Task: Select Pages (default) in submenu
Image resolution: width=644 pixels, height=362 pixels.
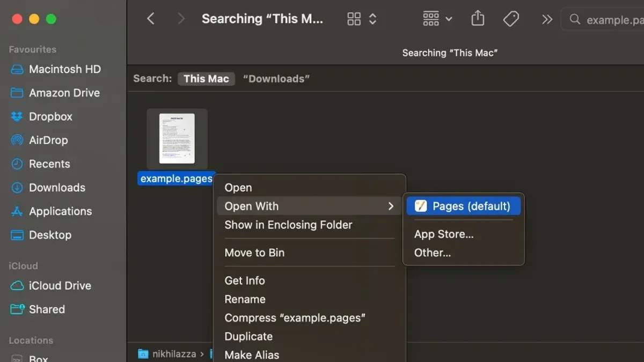Action: [x=463, y=206]
